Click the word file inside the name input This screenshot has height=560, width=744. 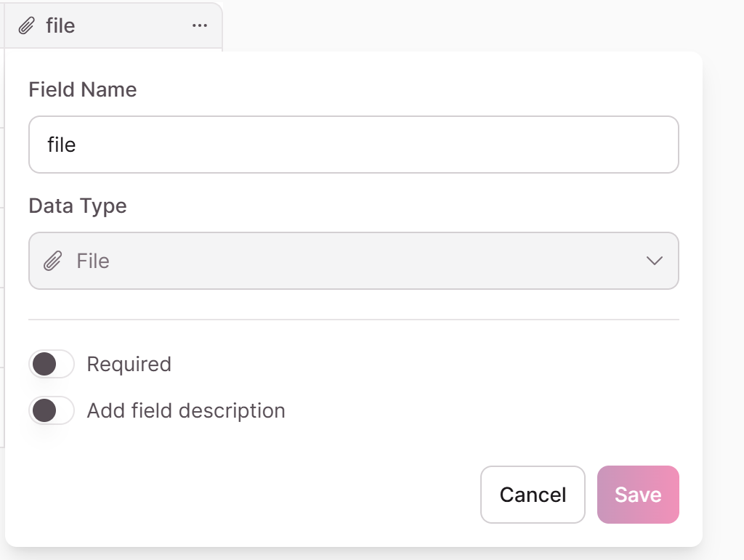(61, 145)
